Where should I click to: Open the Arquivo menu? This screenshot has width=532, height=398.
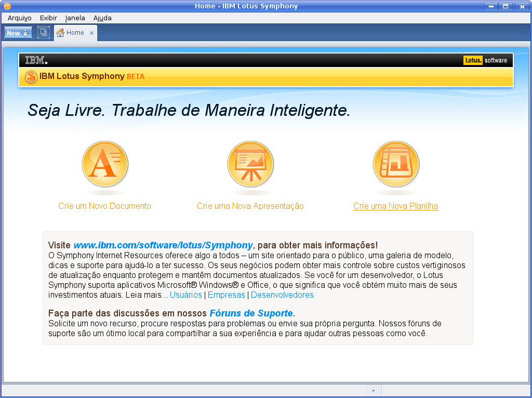pyautogui.click(x=19, y=18)
